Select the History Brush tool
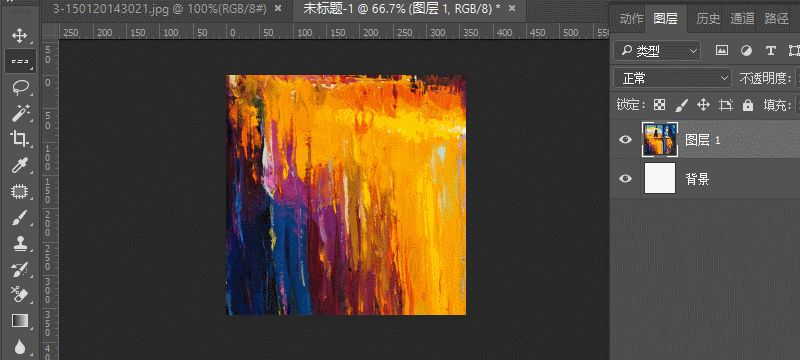Image resolution: width=800 pixels, height=360 pixels. pyautogui.click(x=19, y=269)
